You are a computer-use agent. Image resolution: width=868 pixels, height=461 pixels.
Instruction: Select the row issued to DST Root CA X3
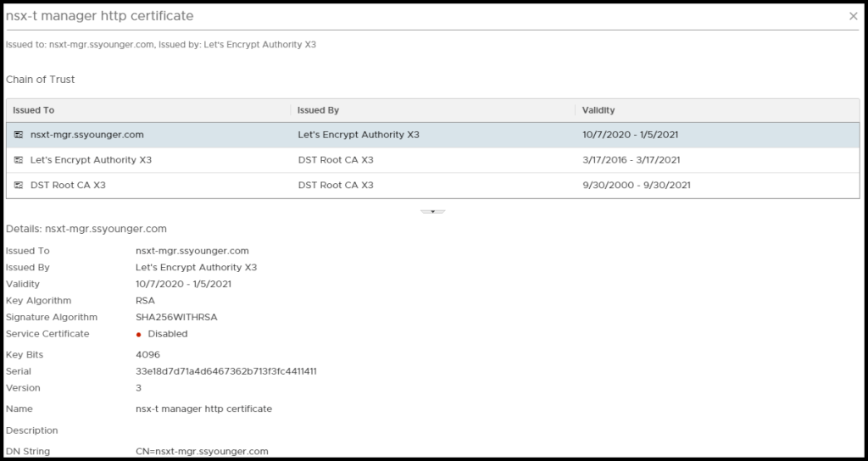tap(68, 186)
